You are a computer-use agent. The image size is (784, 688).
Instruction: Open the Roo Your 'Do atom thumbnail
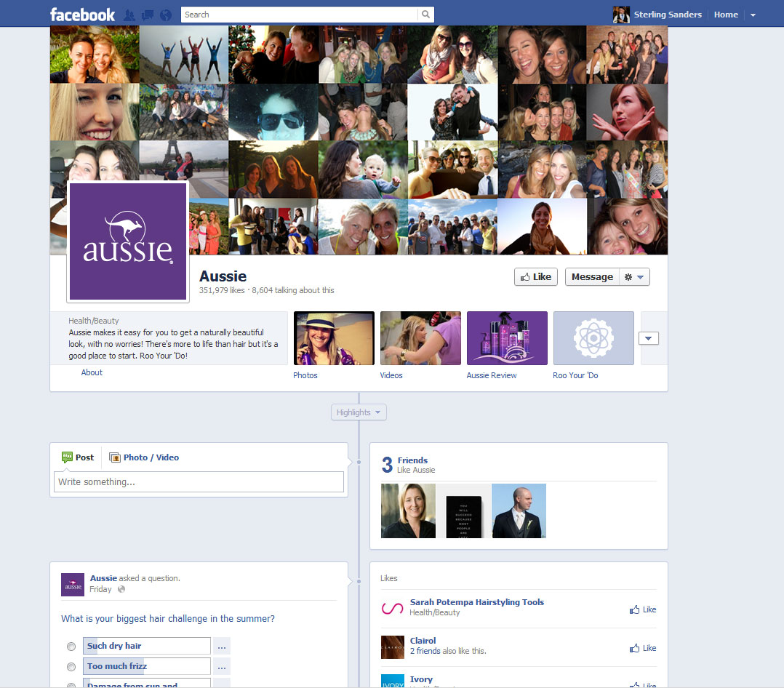593,338
